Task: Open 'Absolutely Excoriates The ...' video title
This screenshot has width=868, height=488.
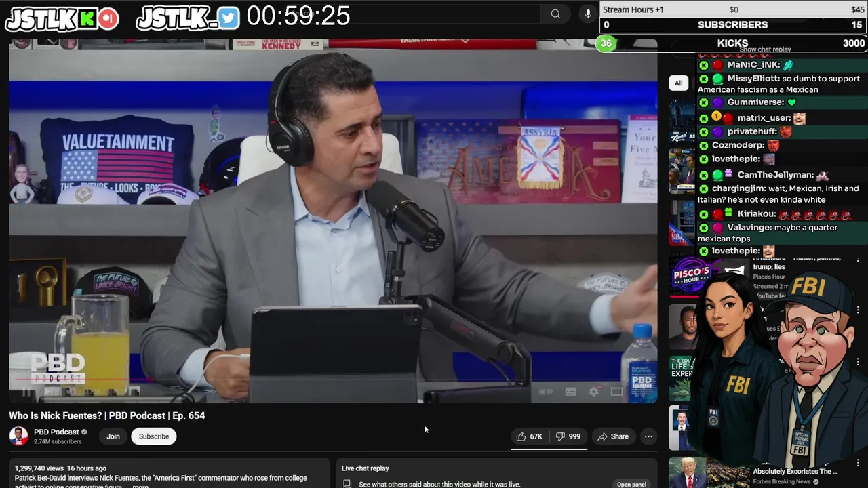Action: (x=795, y=472)
